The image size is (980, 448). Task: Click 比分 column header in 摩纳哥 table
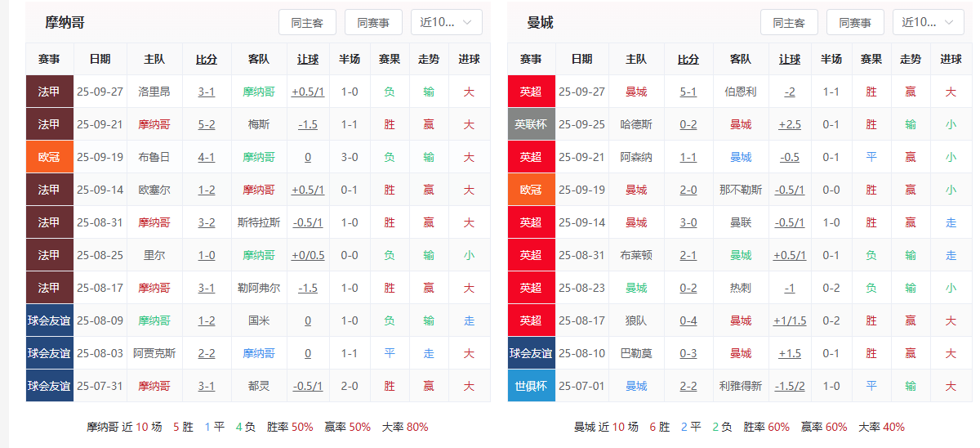click(x=207, y=60)
